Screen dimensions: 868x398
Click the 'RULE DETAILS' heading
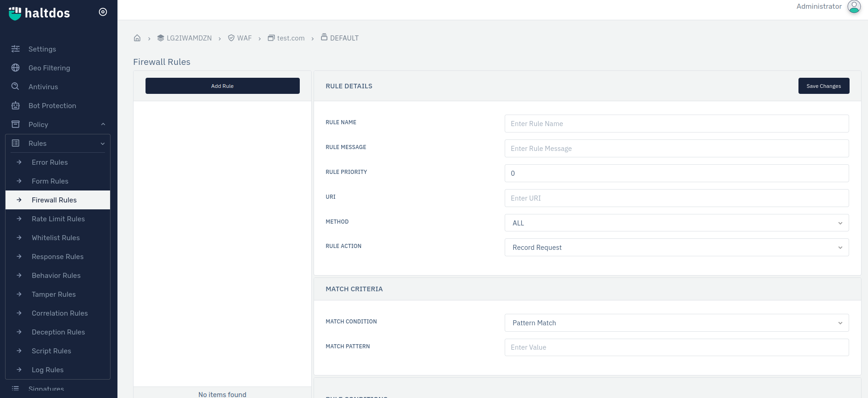click(349, 86)
